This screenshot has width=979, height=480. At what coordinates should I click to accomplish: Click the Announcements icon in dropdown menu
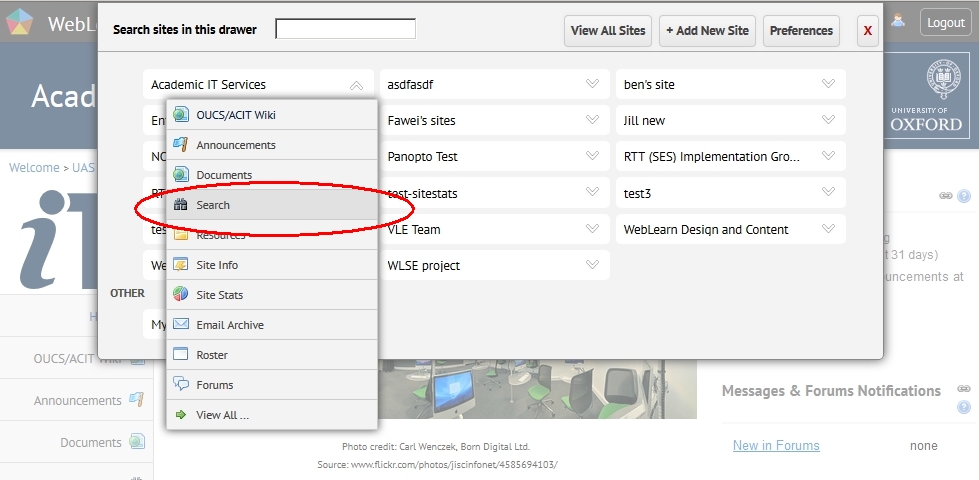pyautogui.click(x=181, y=145)
